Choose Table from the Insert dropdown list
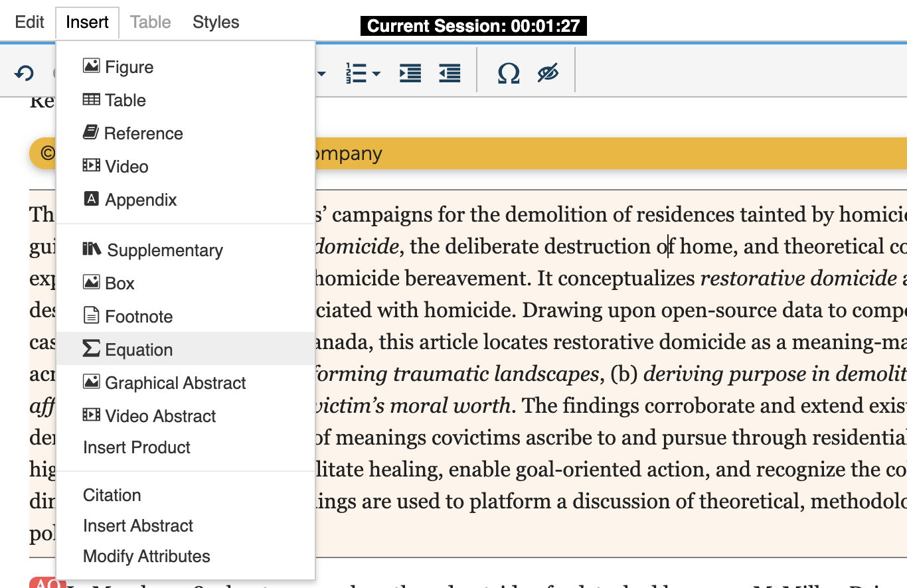 pyautogui.click(x=185, y=100)
